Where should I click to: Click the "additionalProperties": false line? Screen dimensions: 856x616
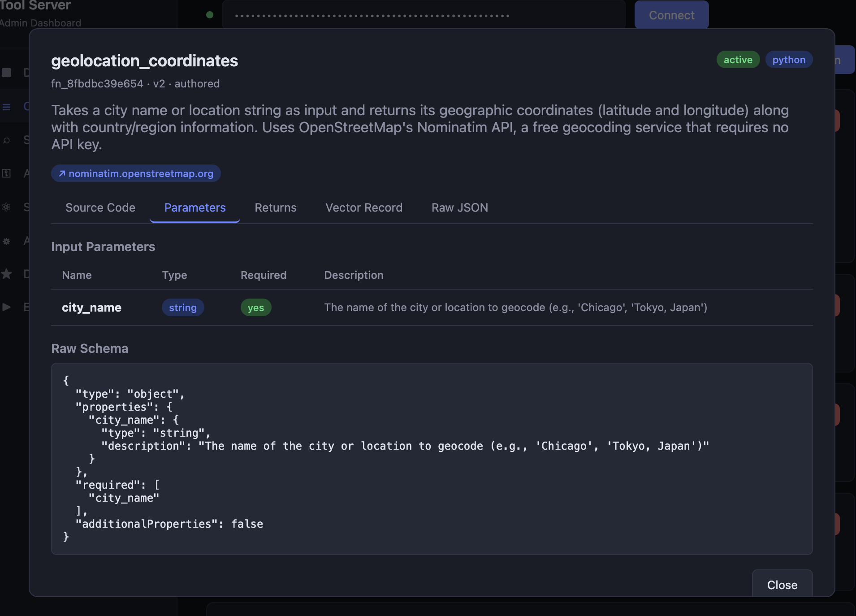pyautogui.click(x=169, y=524)
